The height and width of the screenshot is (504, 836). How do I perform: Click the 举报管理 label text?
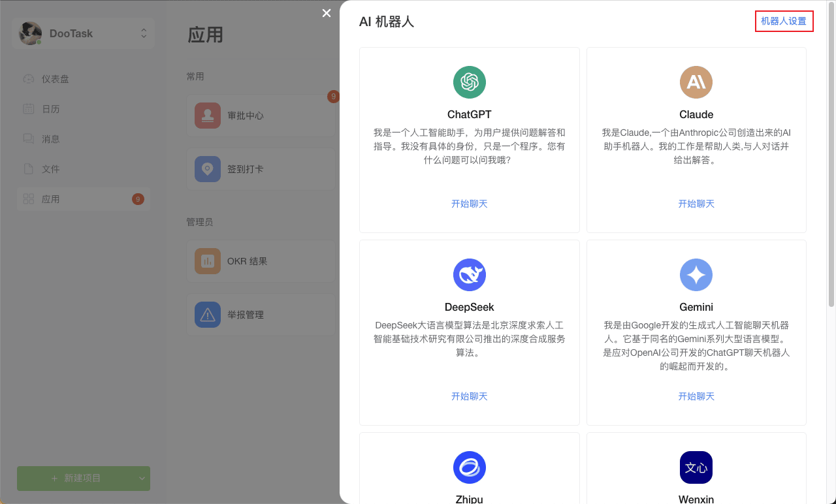click(246, 315)
